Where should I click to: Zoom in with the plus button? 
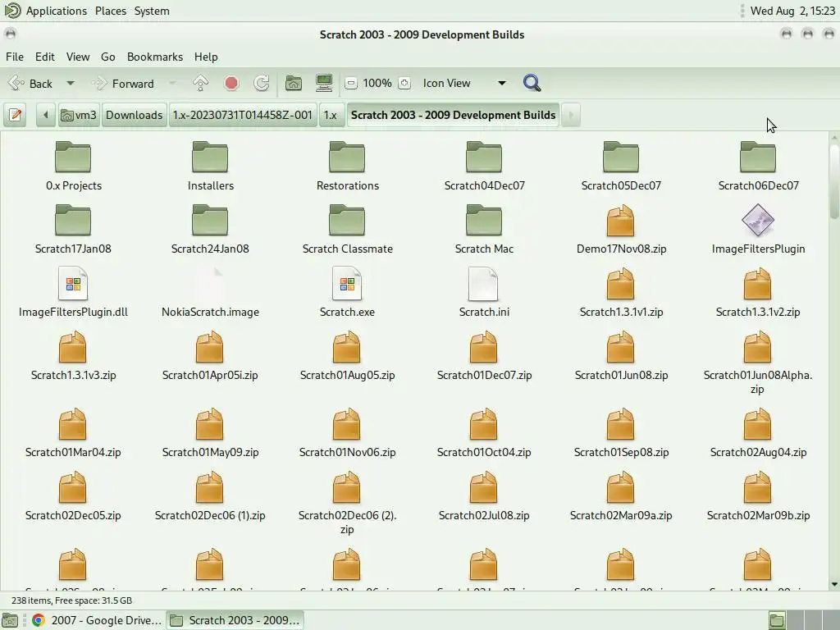[405, 83]
